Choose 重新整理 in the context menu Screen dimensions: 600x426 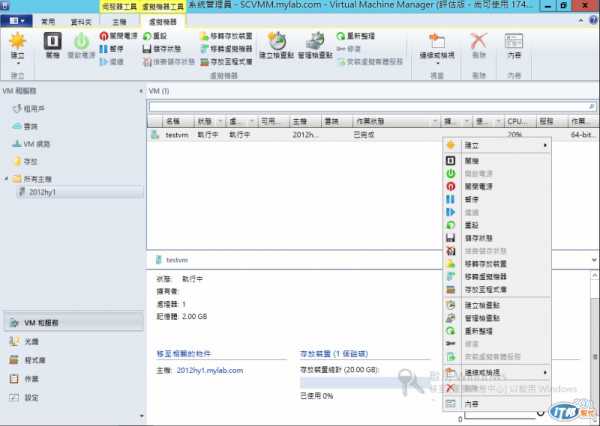(x=496, y=331)
